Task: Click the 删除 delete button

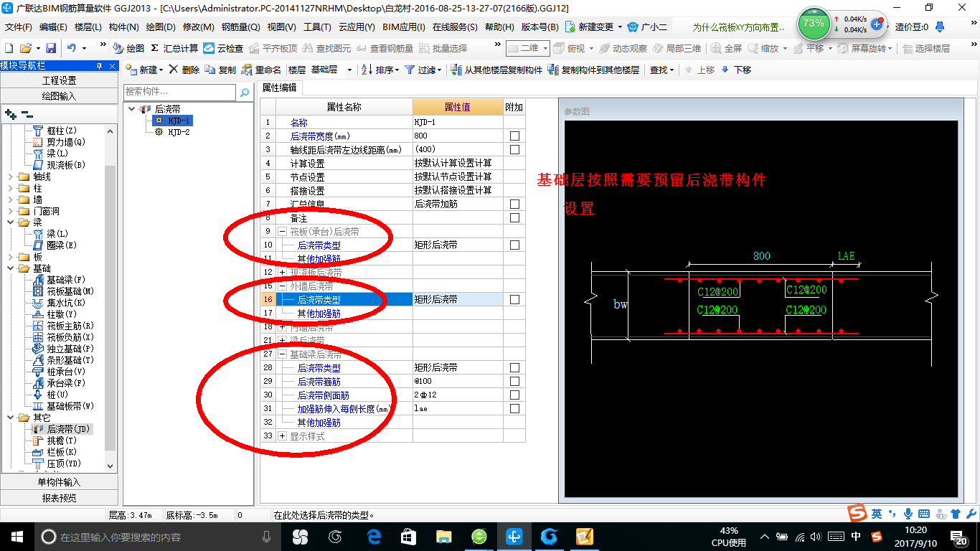Action: (x=184, y=70)
